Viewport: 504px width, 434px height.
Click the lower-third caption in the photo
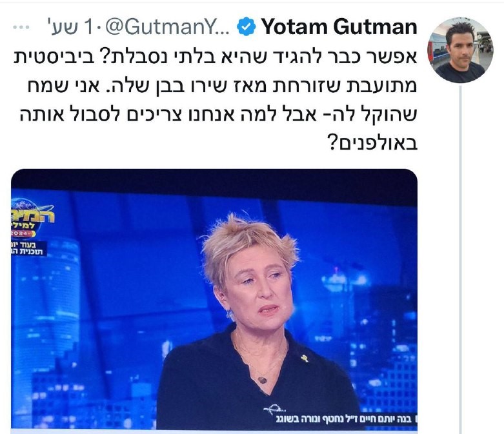346,419
